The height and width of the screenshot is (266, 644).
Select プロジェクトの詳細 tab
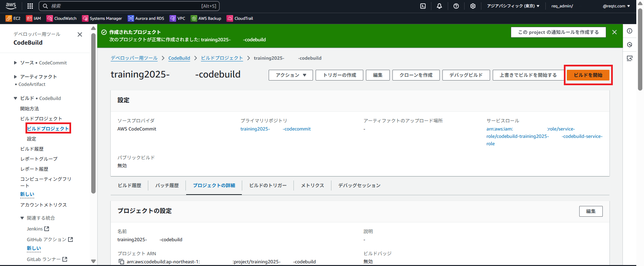[214, 185]
